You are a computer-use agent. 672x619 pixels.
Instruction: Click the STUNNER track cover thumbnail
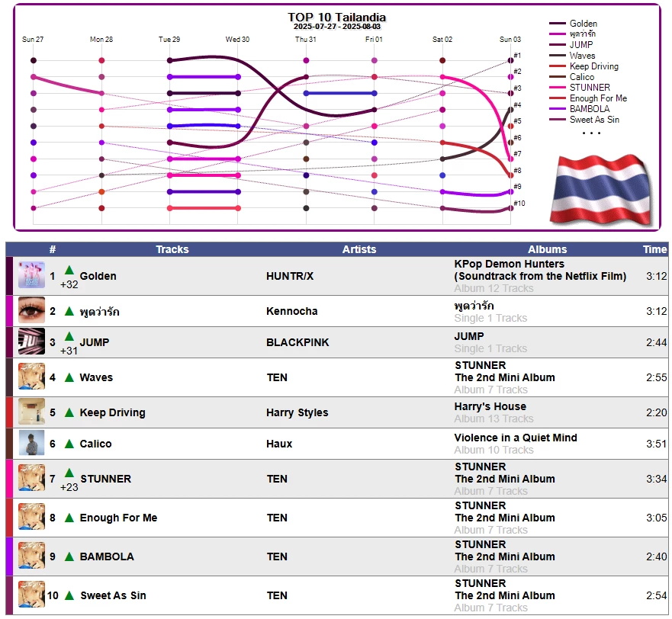(x=31, y=478)
